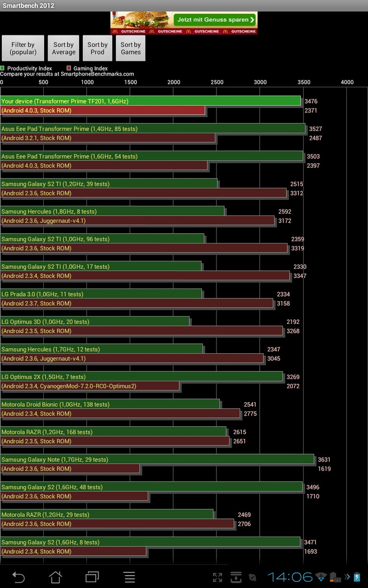Click the 4000 axis scale label
Screen dimensions: 368x588
pyautogui.click(x=347, y=82)
